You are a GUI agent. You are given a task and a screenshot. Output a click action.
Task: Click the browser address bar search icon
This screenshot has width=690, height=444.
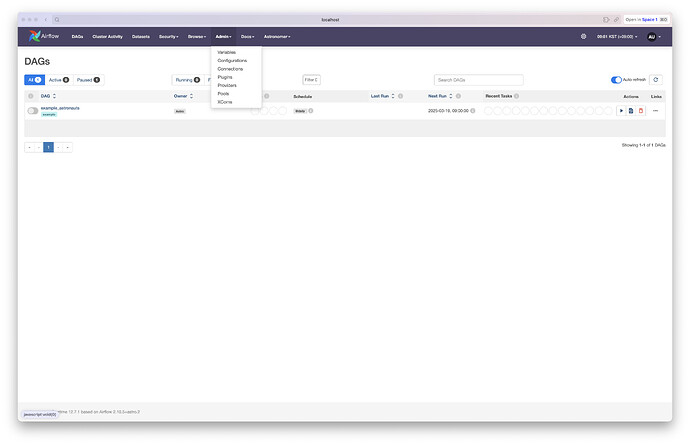pos(57,20)
